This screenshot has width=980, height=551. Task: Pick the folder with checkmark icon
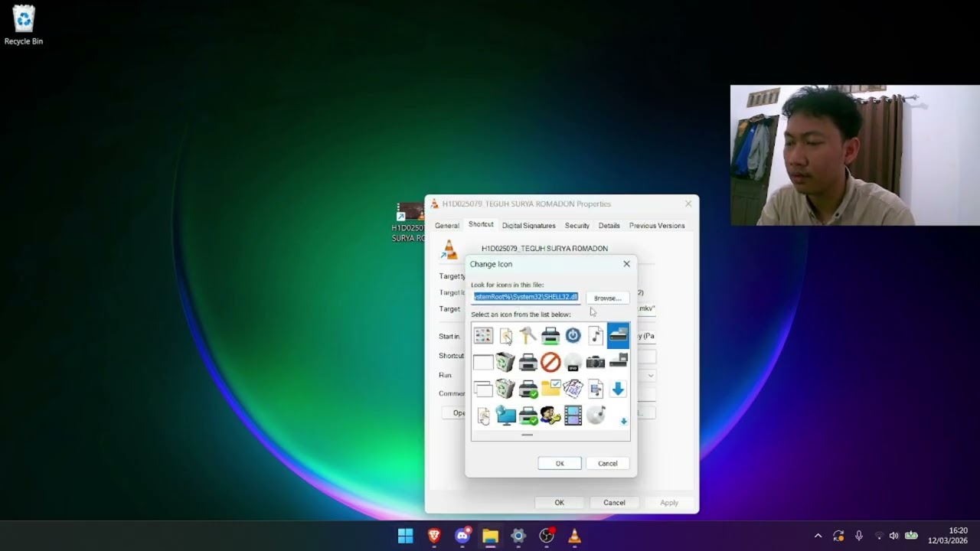[x=550, y=389]
